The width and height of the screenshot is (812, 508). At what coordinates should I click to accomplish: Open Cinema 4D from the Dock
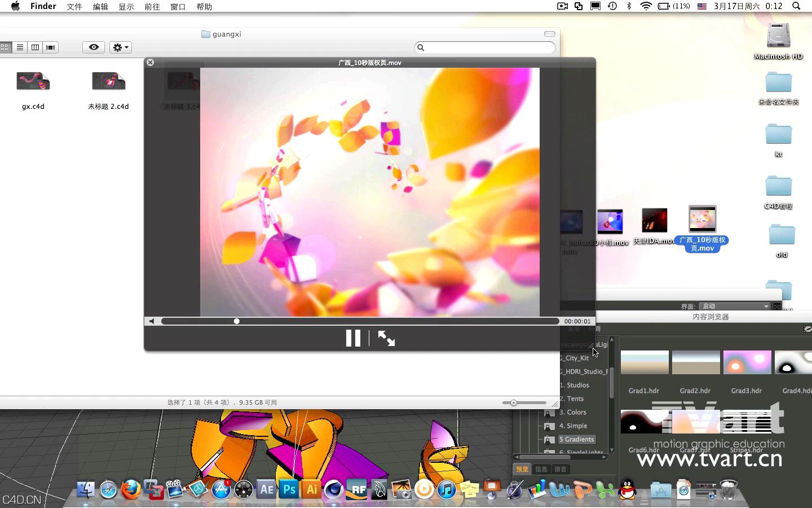coord(334,489)
